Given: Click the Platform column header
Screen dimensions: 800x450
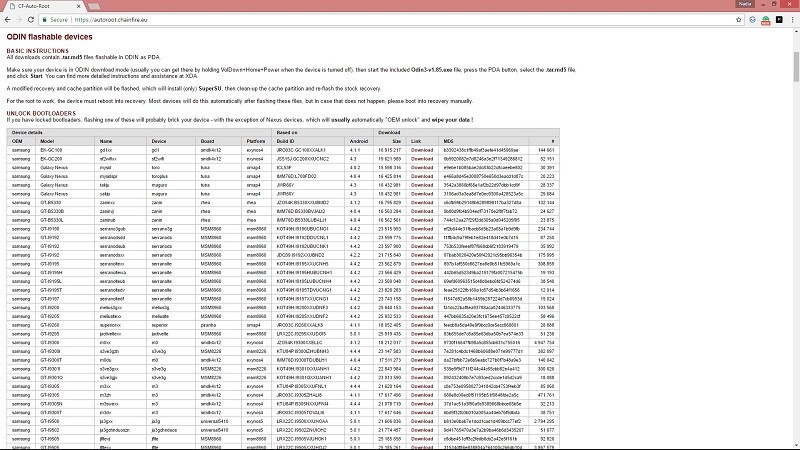Looking at the screenshot, I should pos(256,141).
